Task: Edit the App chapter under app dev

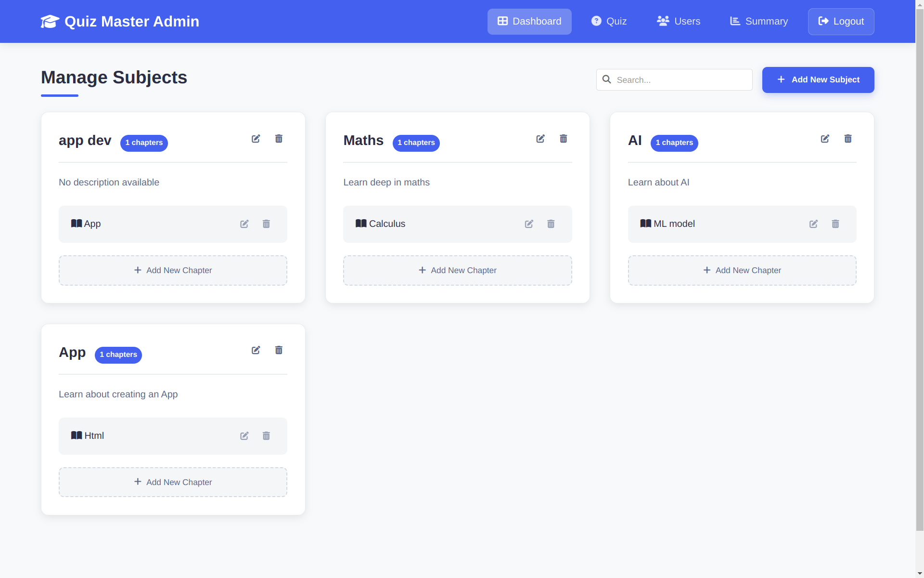Action: (244, 224)
